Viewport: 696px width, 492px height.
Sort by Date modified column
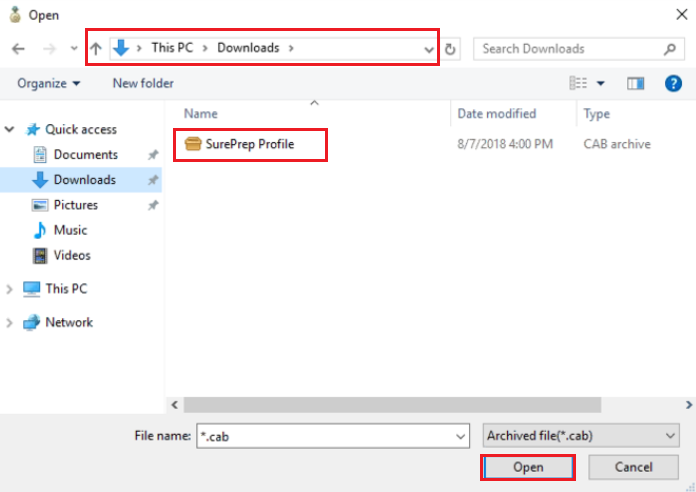point(497,114)
